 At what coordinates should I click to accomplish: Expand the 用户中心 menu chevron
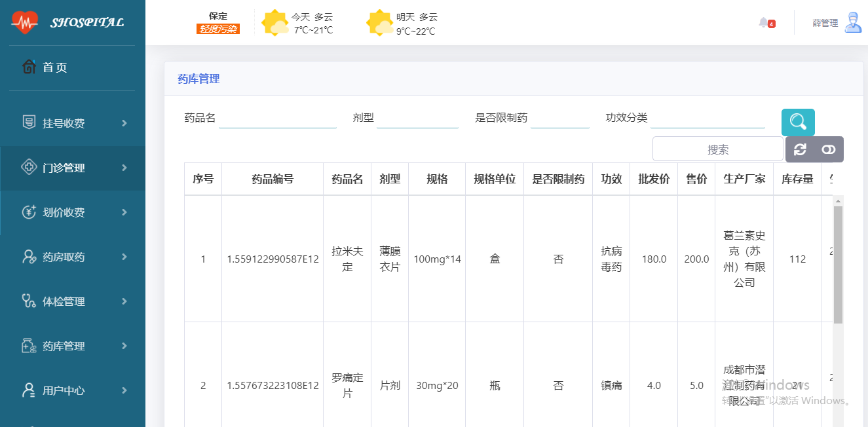point(124,390)
